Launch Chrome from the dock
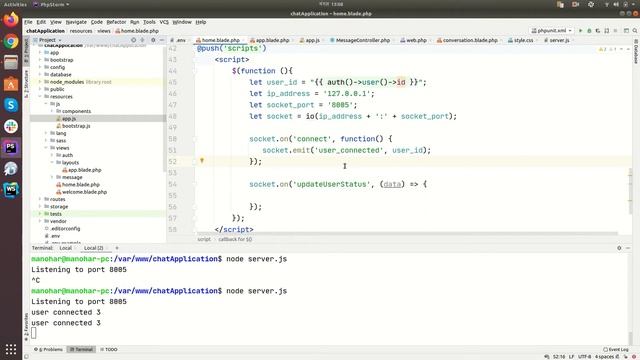640x360 pixels. (x=11, y=41)
